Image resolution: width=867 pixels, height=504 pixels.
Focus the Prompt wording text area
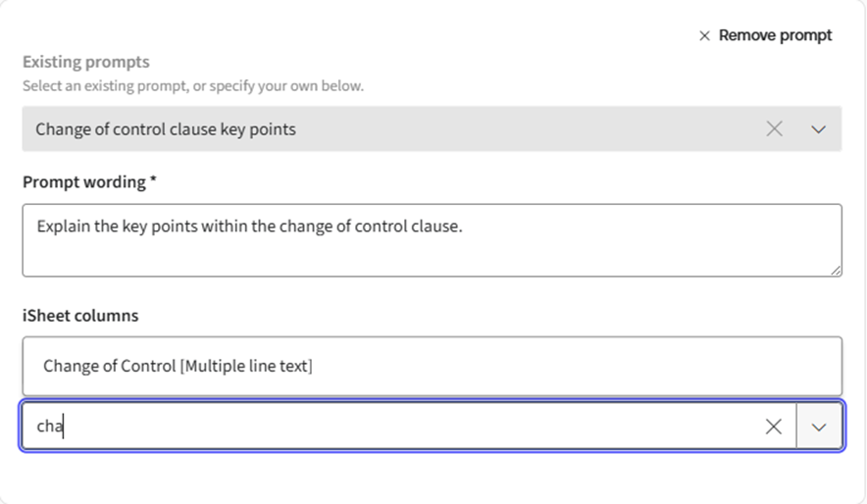coord(432,251)
